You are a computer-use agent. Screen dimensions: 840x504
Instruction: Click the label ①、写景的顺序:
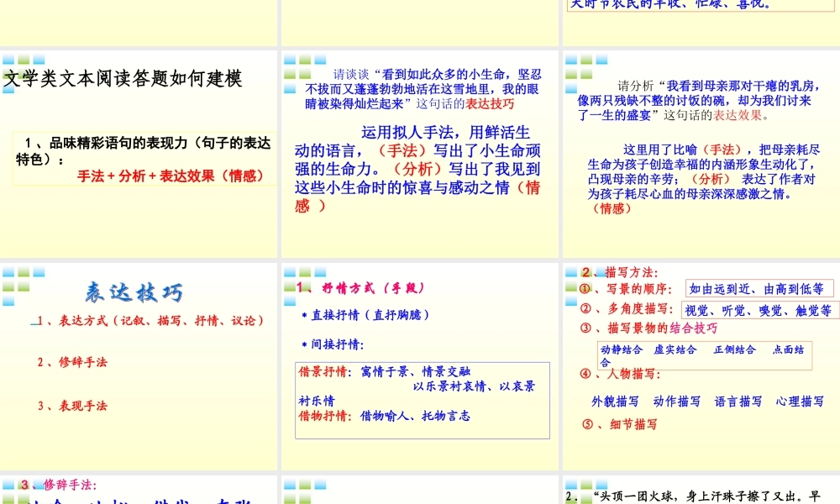tap(625, 289)
